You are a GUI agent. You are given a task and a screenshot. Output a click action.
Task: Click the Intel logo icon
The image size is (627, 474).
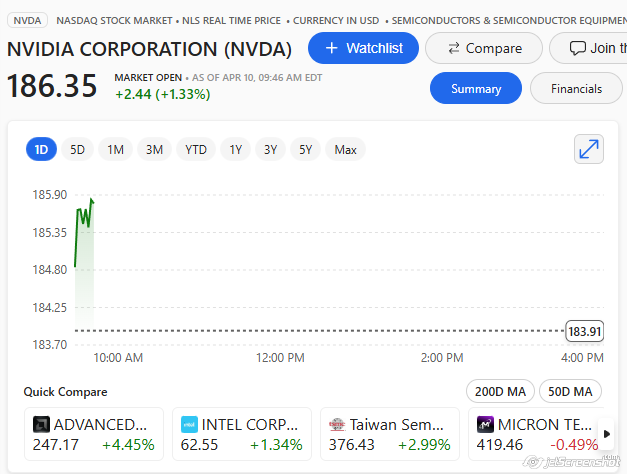click(189, 424)
